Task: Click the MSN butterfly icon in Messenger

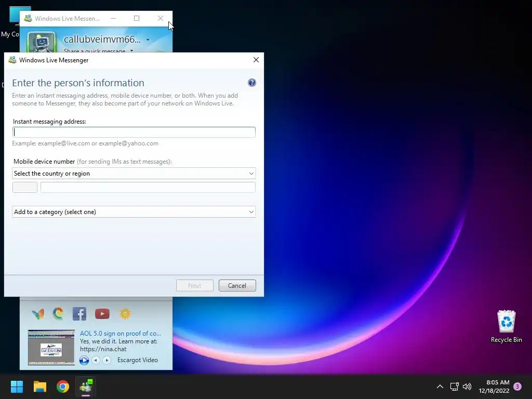Action: coord(38,314)
